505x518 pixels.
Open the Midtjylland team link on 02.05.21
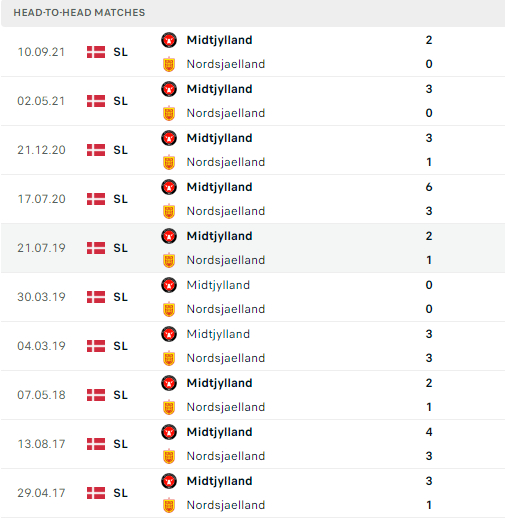[219, 89]
